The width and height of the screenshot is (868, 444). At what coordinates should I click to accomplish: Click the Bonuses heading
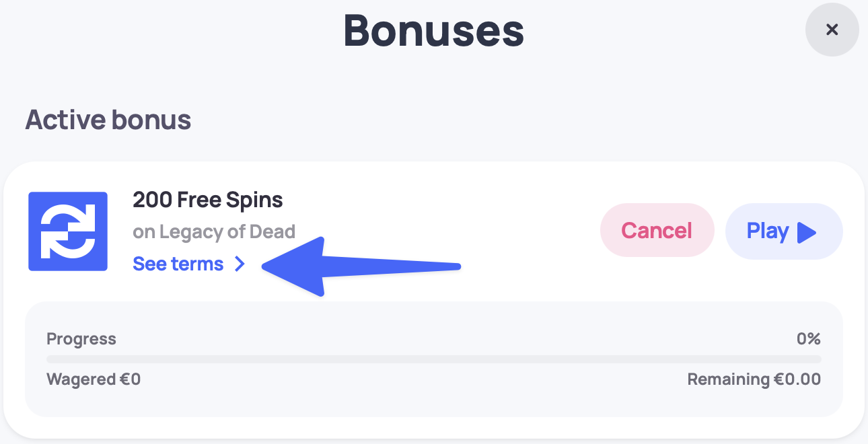click(x=433, y=30)
